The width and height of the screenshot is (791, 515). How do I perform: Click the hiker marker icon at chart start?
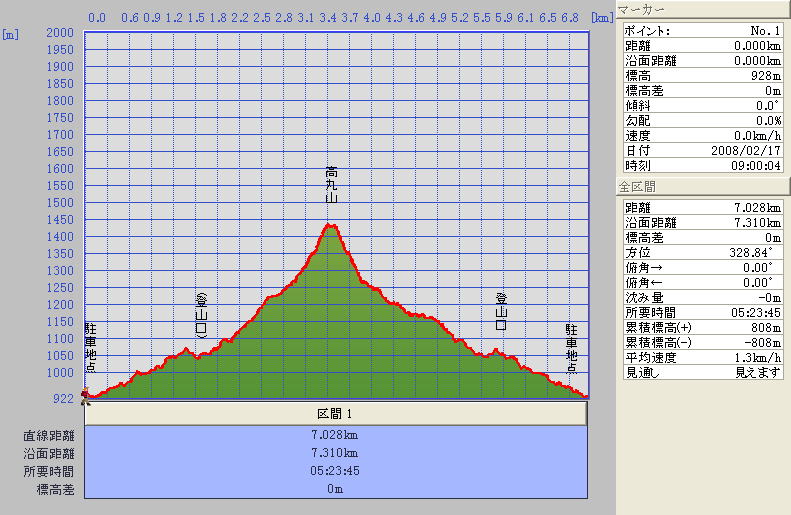tap(86, 396)
